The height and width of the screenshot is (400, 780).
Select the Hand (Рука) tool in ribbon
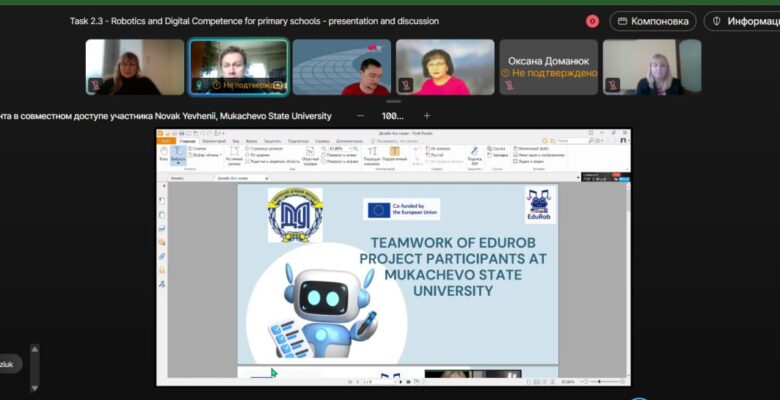164,154
